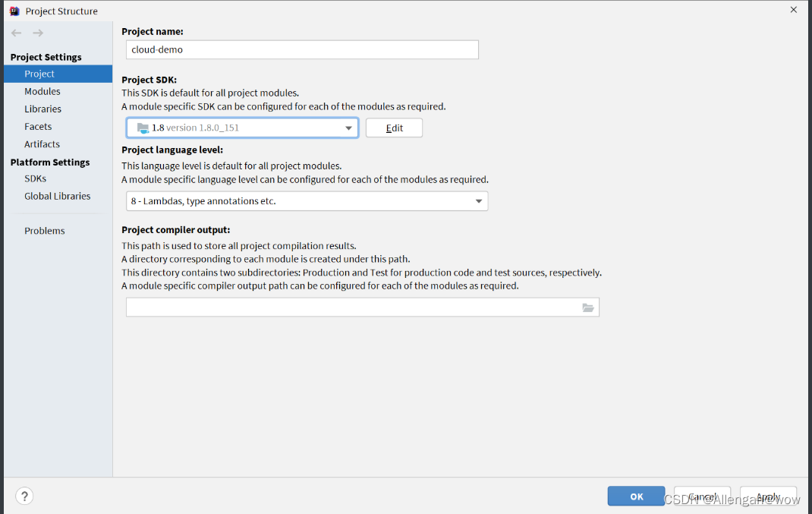The width and height of the screenshot is (812, 514).
Task: Click the Edit SDK button
Action: coord(394,128)
